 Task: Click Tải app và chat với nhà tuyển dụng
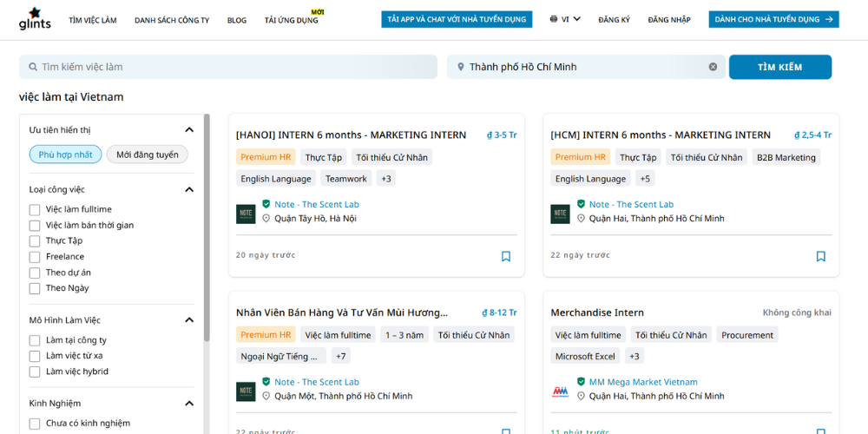[457, 19]
